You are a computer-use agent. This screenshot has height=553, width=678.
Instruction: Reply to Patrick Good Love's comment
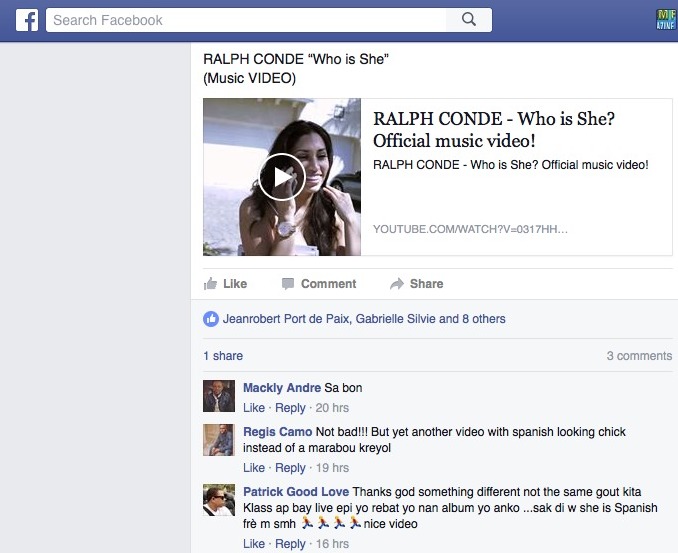(x=290, y=544)
